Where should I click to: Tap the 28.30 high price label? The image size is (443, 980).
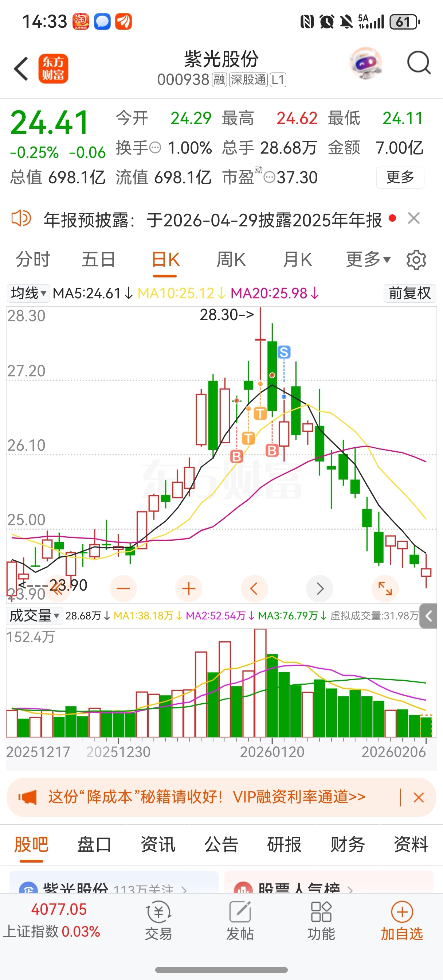coord(227,315)
